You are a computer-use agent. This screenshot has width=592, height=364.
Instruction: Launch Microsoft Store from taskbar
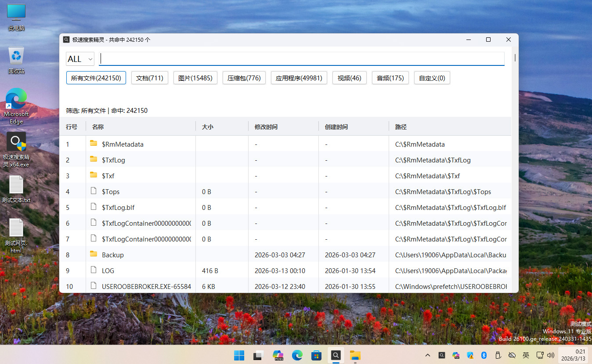[316, 355]
